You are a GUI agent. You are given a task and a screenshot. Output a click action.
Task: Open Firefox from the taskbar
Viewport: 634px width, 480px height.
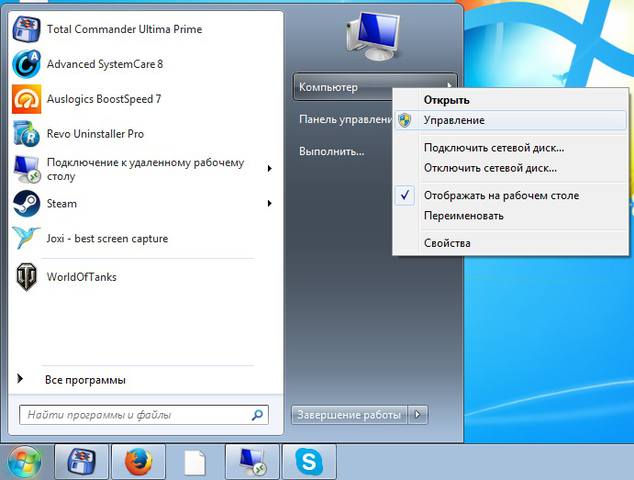tap(138, 462)
